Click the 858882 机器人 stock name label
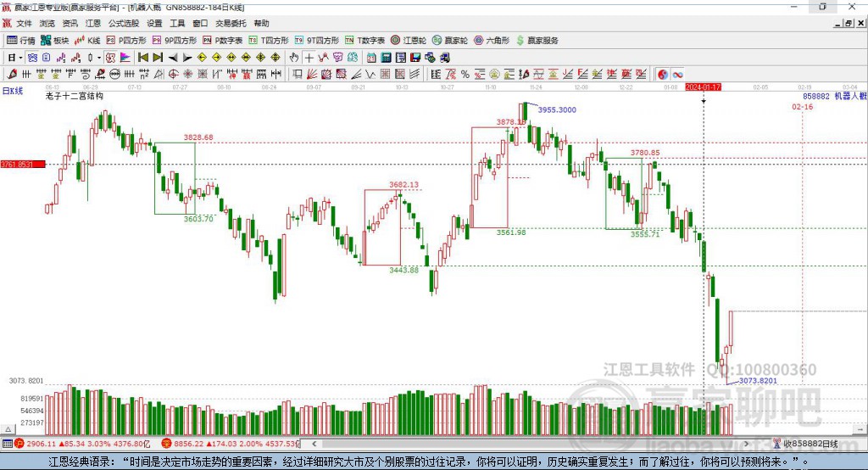 tap(835, 96)
